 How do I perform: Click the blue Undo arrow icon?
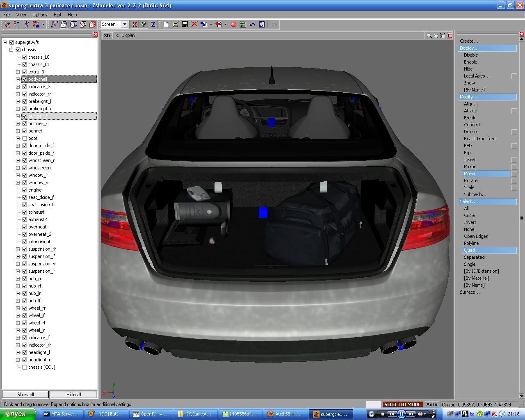(252, 25)
